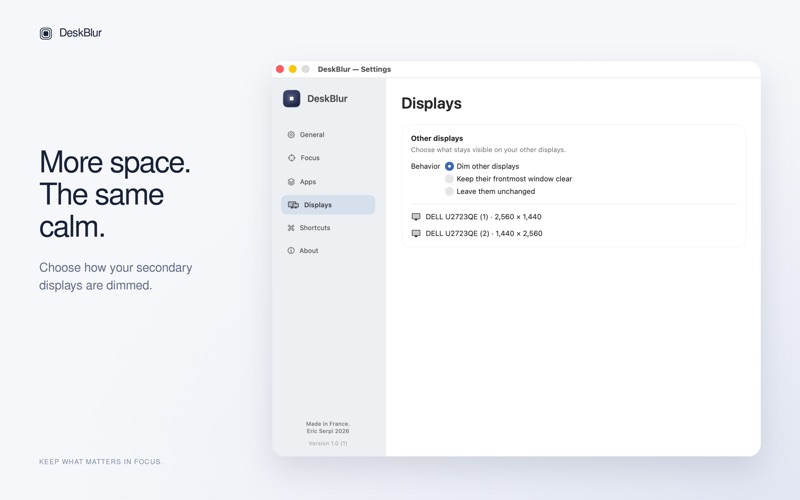Choose Leave them unchanged radio button
Screen dimensions: 800x500
(449, 191)
